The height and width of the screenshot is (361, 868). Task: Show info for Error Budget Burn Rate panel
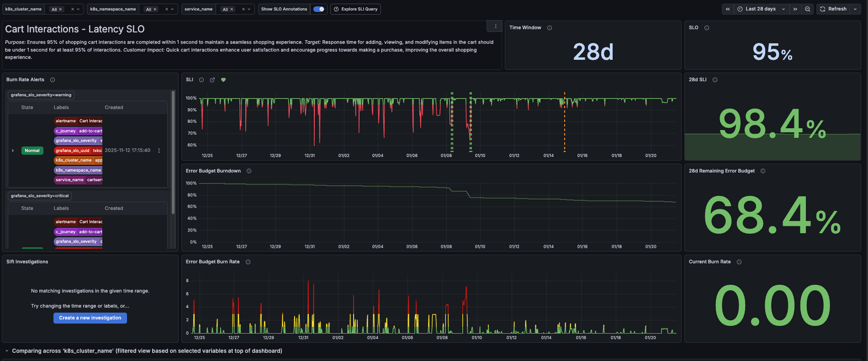(x=248, y=262)
